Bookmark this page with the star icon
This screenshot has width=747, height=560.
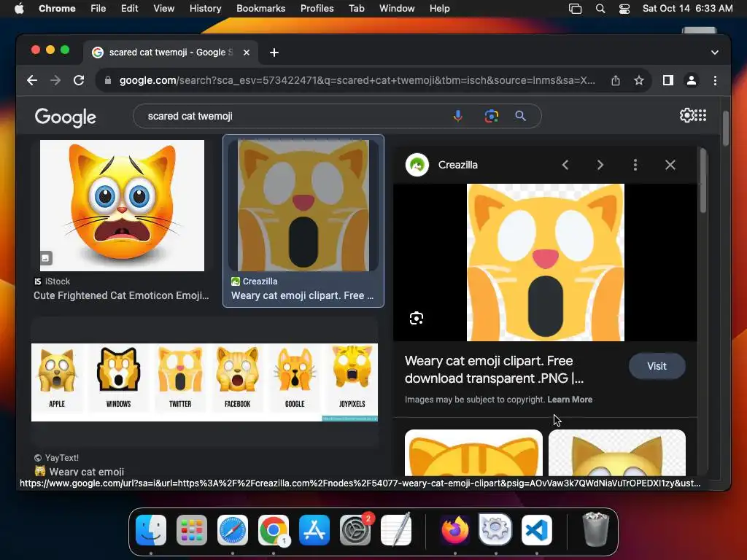click(x=639, y=80)
